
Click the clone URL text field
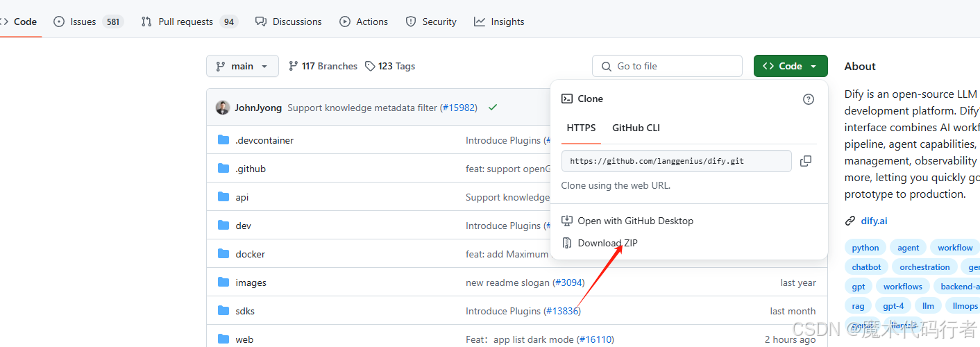[677, 161]
